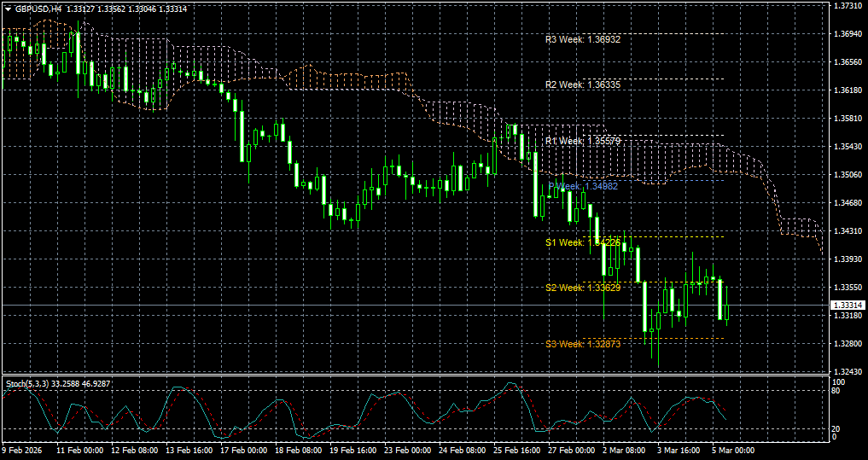Click price axis value 1.37310

point(847,6)
